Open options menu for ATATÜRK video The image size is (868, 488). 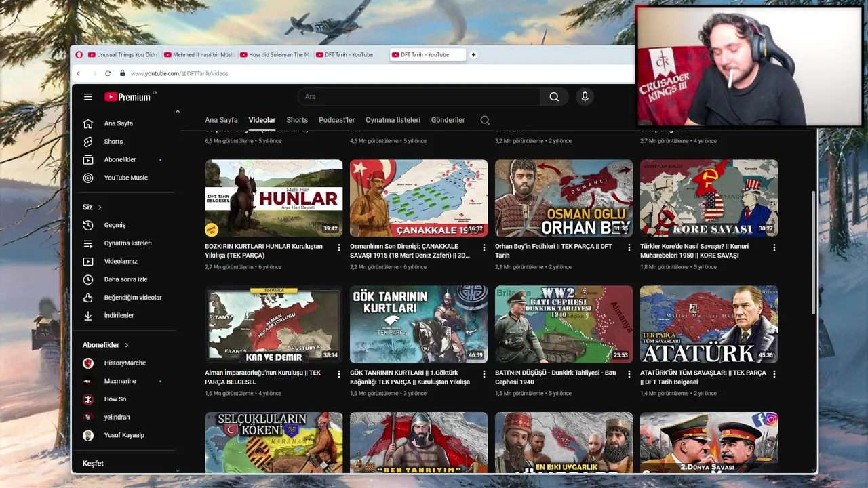pyautogui.click(x=774, y=374)
